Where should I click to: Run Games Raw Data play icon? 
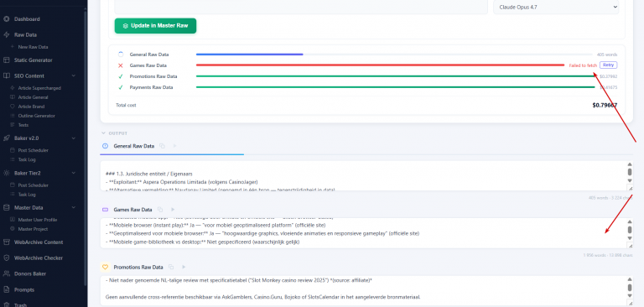coord(173,210)
